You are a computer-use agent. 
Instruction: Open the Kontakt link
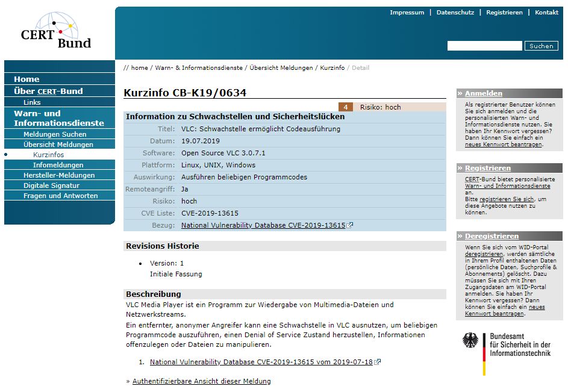click(546, 12)
